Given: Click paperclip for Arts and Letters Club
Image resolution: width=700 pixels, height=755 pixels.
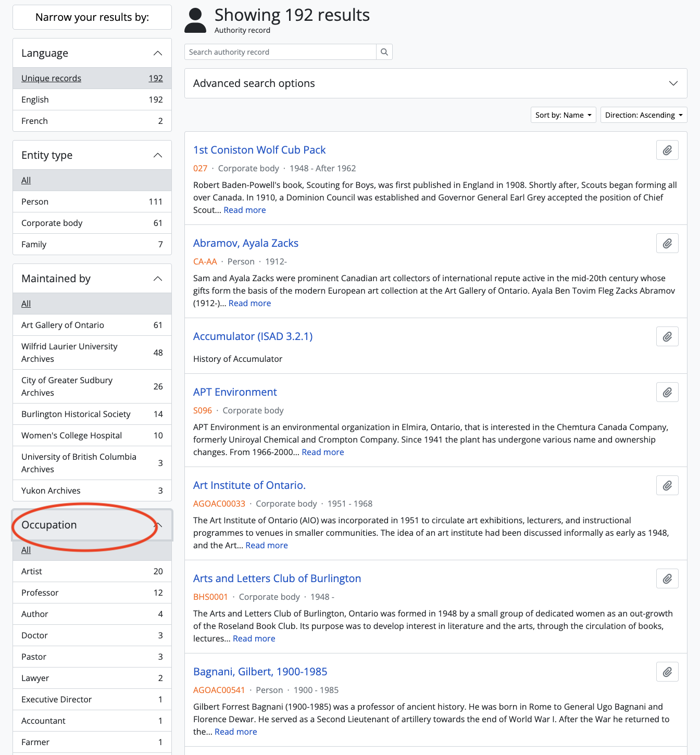Looking at the screenshot, I should click(667, 579).
